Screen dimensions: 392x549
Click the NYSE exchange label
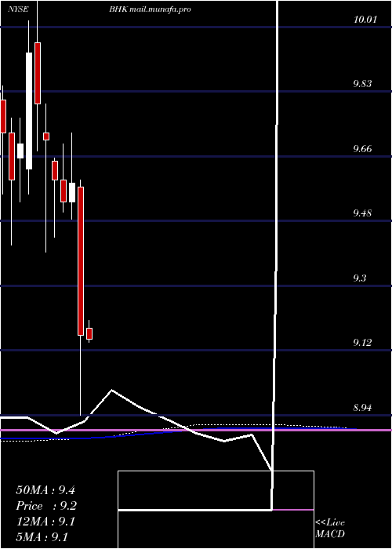17,9
